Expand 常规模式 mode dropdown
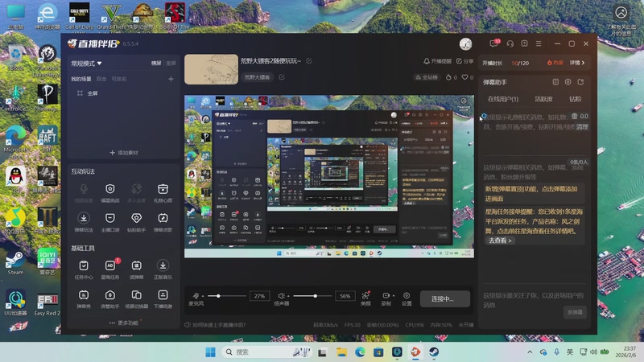 [87, 64]
